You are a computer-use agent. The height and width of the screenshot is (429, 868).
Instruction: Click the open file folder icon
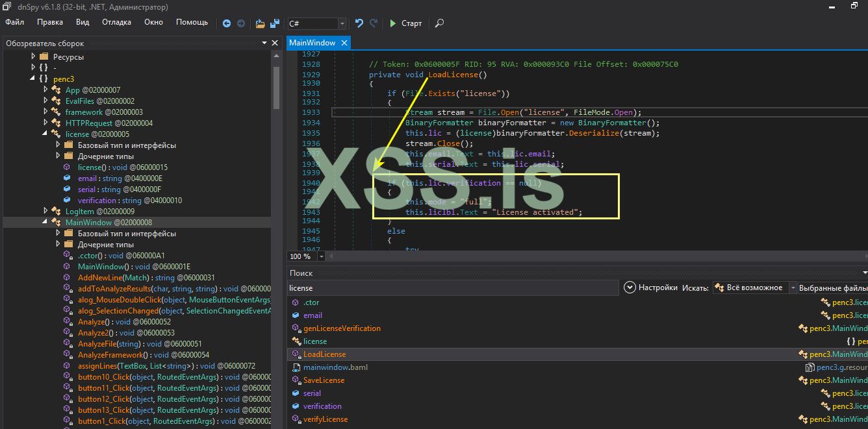tap(260, 23)
